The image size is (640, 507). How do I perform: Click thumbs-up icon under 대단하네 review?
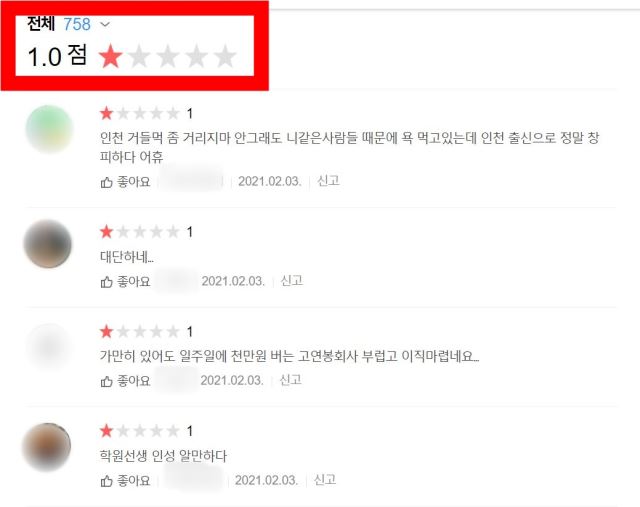point(106,282)
